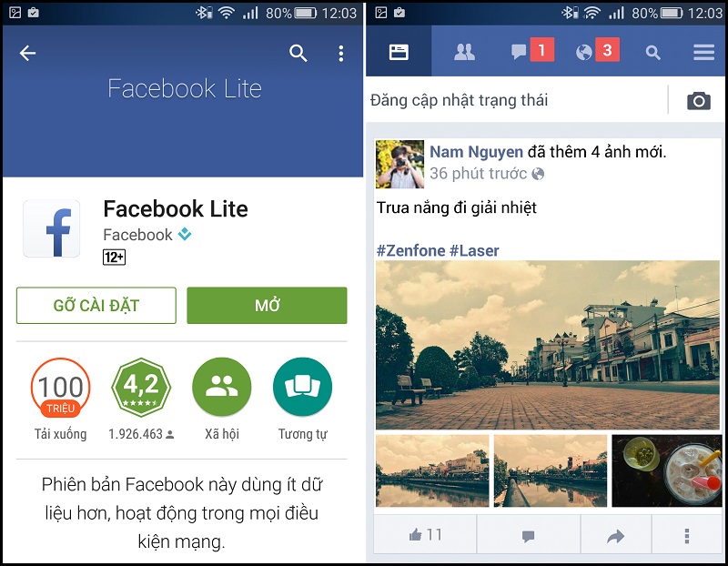
Task: Tap the Facebook Lite search magnifier
Action: pyautogui.click(x=652, y=53)
